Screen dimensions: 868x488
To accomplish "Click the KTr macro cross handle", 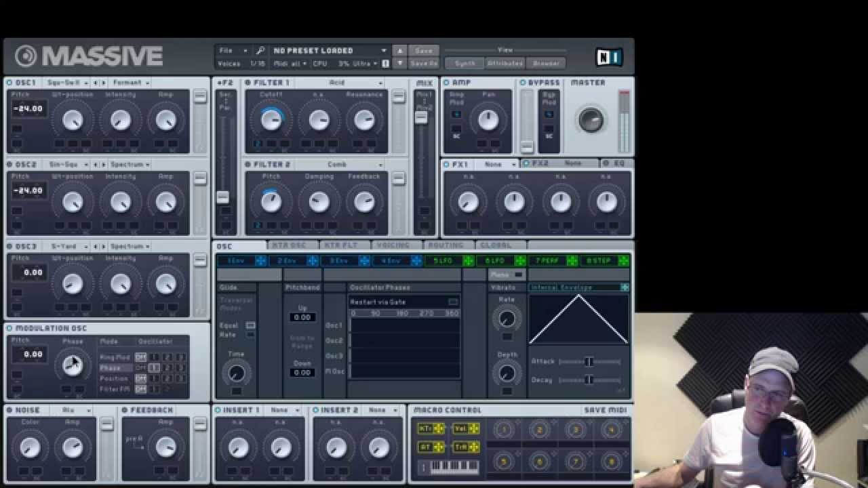I will pyautogui.click(x=439, y=428).
